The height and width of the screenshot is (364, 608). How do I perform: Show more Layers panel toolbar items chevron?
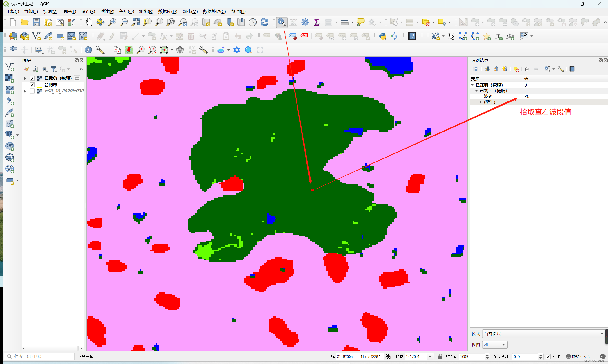pos(81,69)
